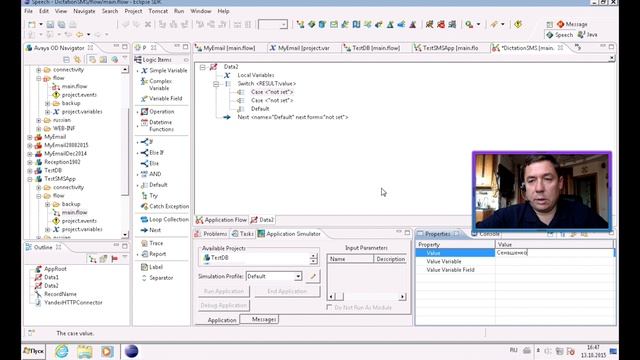Select AppRoot in Outline

[51, 269]
